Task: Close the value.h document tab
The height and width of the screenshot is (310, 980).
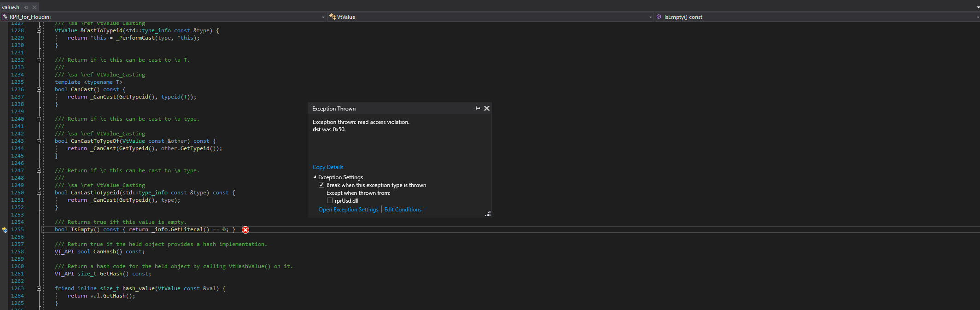Action: pos(35,7)
